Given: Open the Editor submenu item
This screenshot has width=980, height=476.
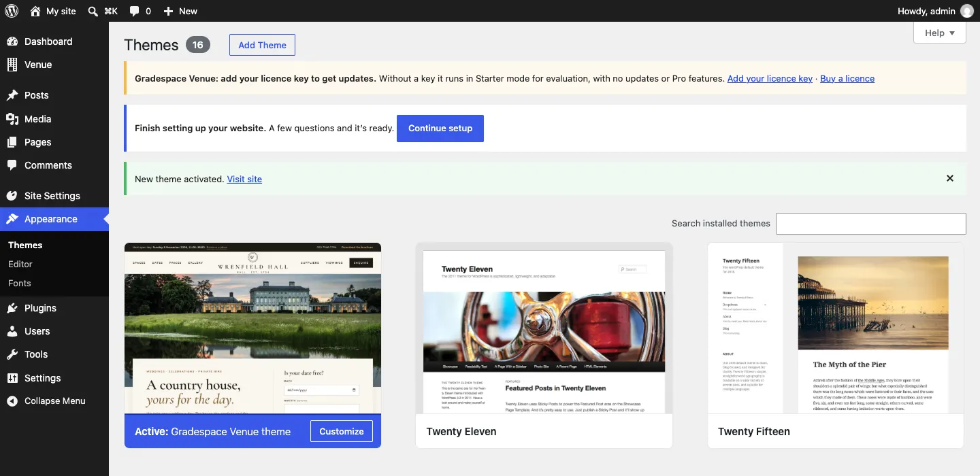Looking at the screenshot, I should [x=54, y=264].
